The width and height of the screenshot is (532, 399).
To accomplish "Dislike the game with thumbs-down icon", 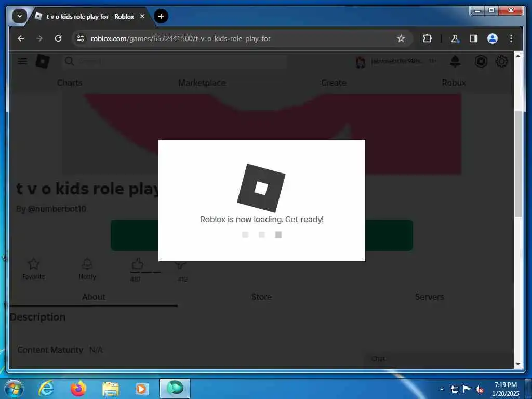I will coord(180,265).
